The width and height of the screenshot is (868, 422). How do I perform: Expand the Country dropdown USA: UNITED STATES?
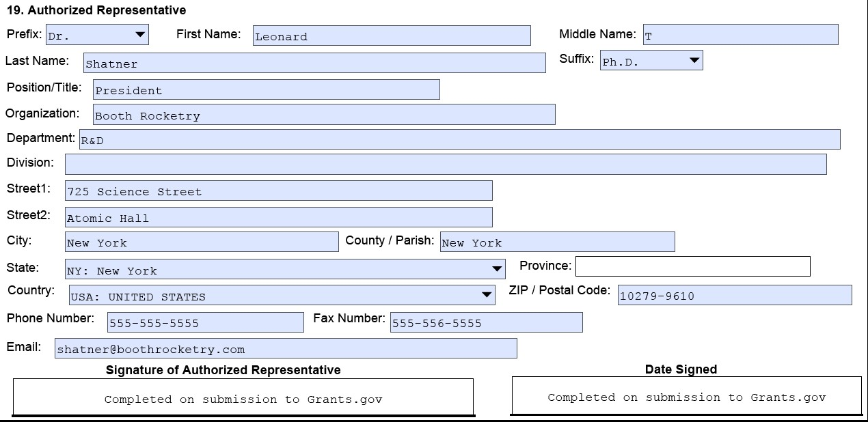(x=282, y=295)
